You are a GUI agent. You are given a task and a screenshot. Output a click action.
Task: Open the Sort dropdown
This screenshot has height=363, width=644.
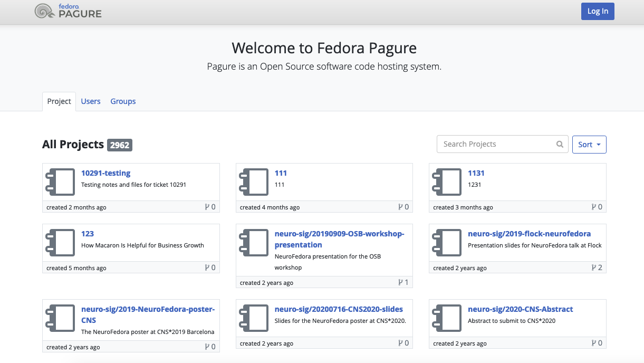[589, 145]
